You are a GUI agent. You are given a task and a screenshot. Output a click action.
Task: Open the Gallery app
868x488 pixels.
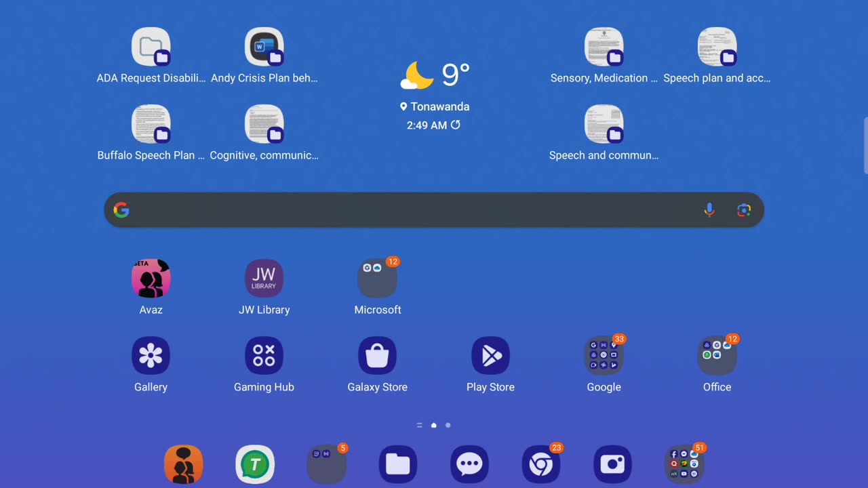click(x=151, y=356)
